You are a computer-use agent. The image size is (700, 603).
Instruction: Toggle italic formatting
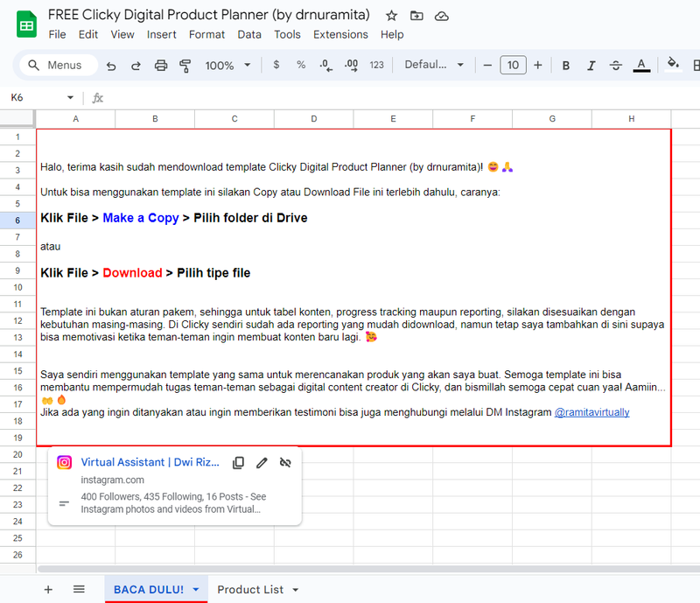pyautogui.click(x=591, y=66)
